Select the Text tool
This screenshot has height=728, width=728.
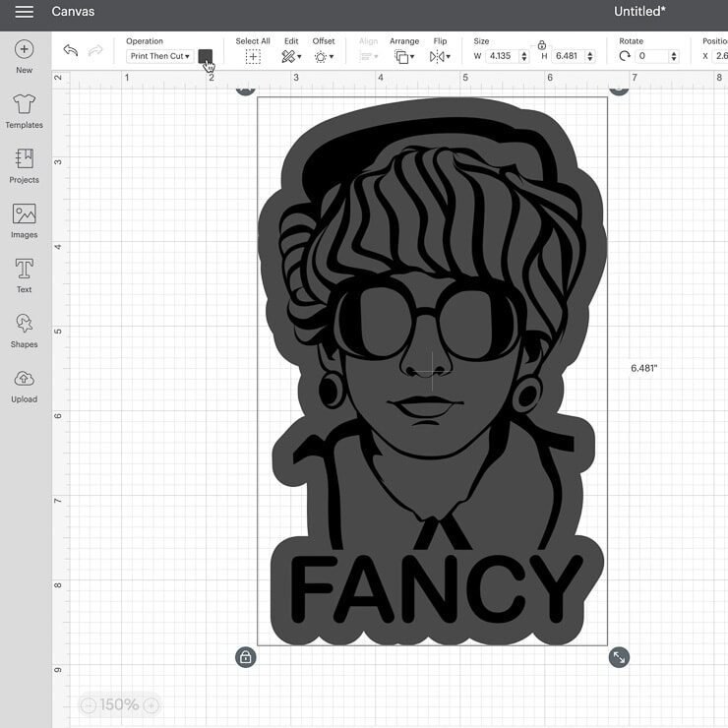click(25, 270)
